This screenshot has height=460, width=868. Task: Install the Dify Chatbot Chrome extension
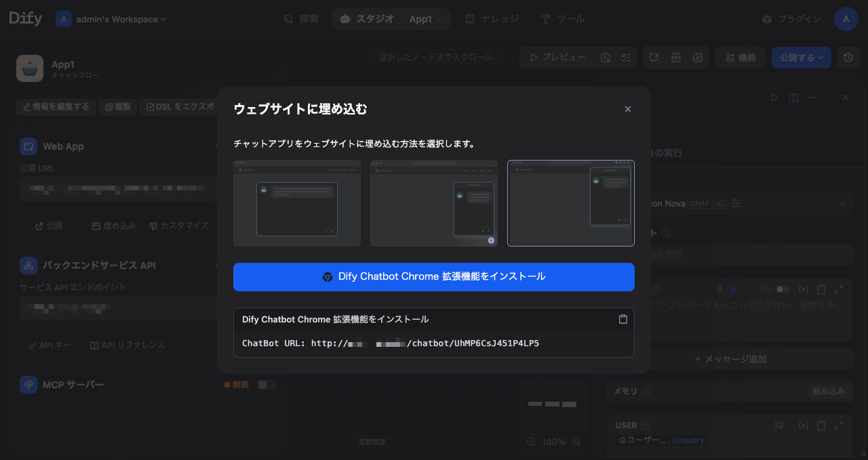(x=434, y=277)
